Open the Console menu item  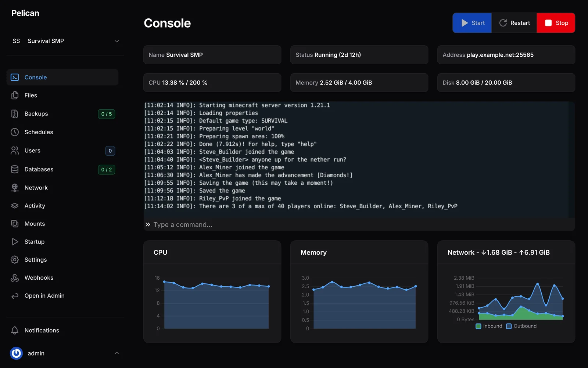(62, 77)
